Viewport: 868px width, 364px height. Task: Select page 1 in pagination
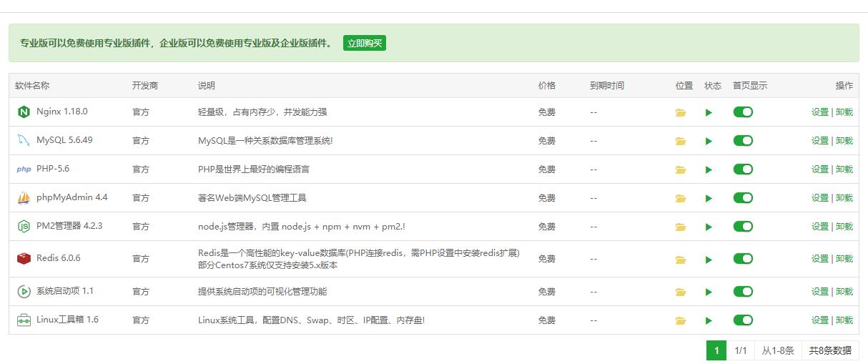pyautogui.click(x=716, y=350)
